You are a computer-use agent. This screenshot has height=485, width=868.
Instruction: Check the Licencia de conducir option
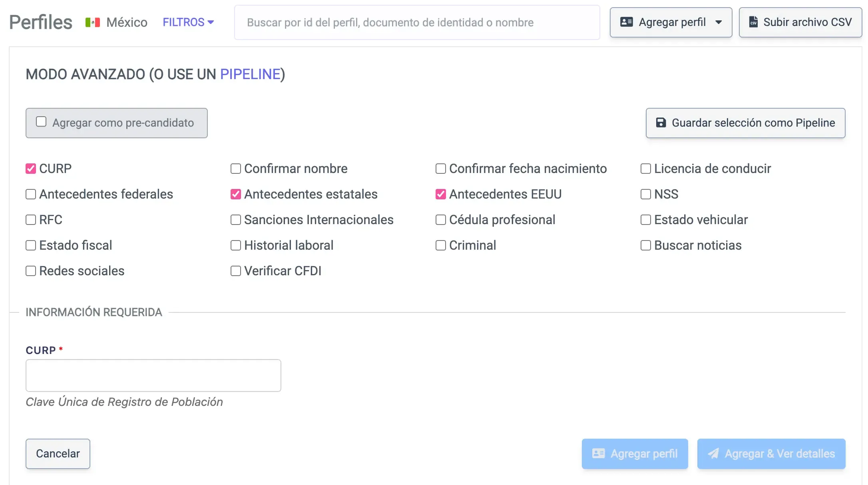[645, 169]
